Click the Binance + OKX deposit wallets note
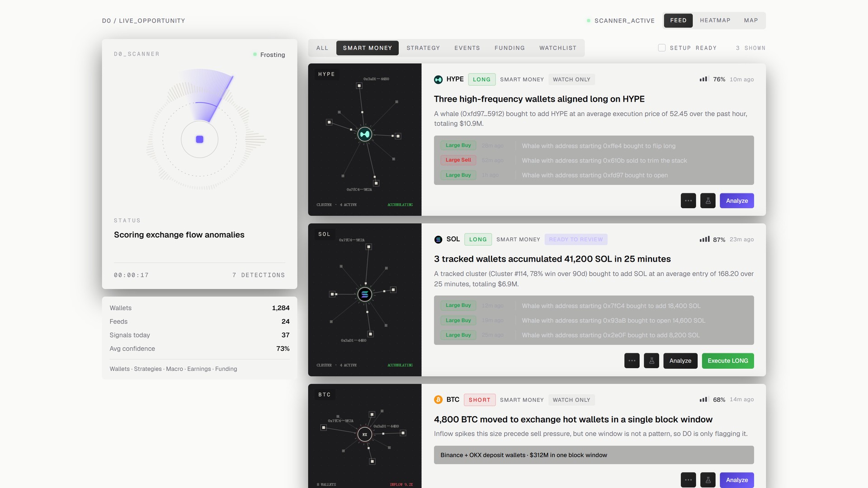The image size is (868, 488). [x=594, y=455]
